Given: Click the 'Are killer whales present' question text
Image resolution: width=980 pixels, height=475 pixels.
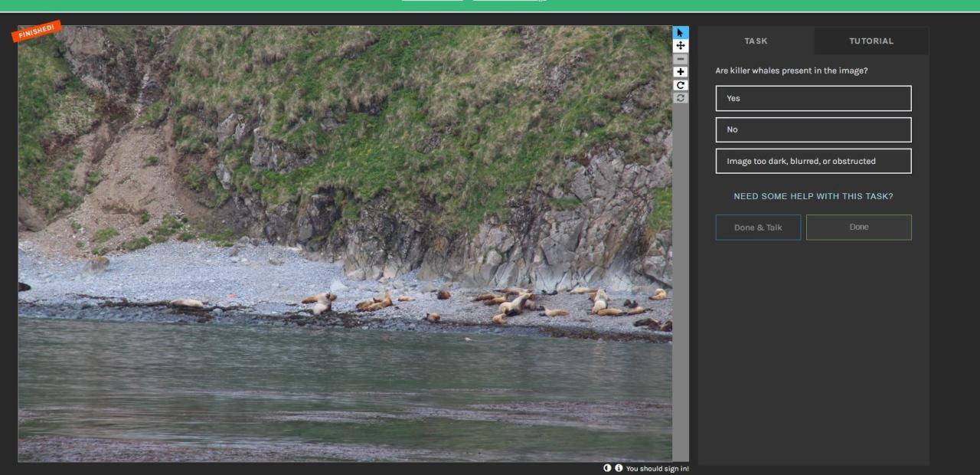Looking at the screenshot, I should pyautogui.click(x=792, y=70).
